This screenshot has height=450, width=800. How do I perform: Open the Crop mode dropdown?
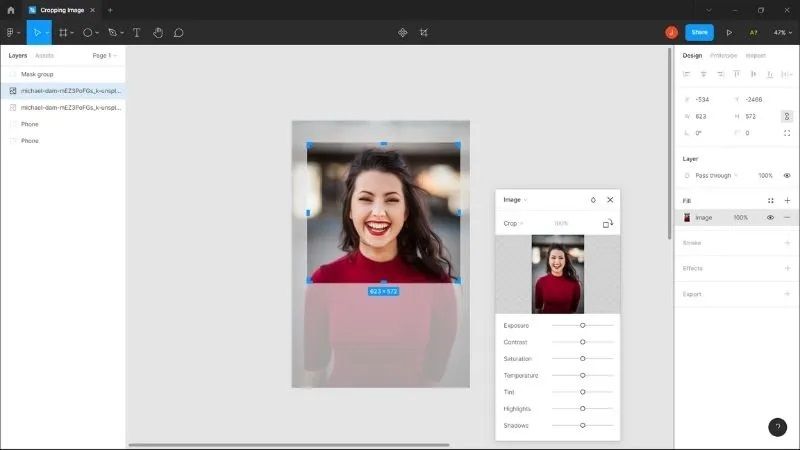[x=513, y=224]
